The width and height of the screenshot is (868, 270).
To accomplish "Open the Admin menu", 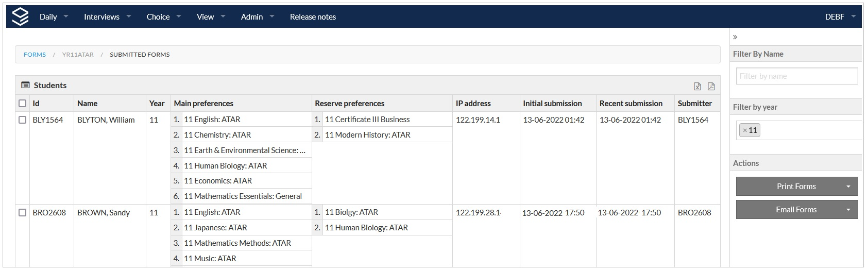I will (257, 16).
